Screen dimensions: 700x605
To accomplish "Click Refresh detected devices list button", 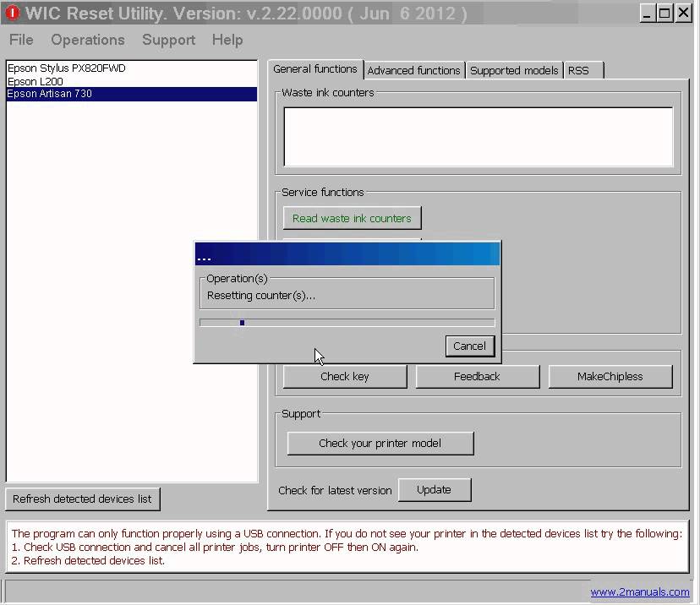I will coord(82,499).
